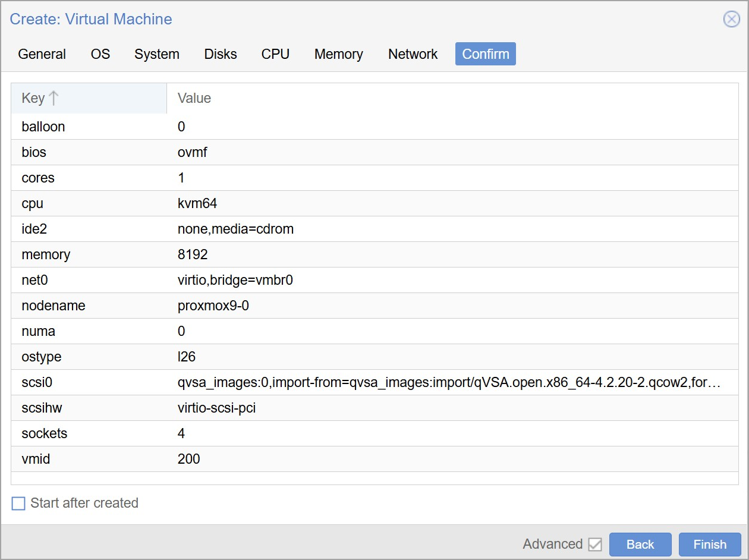
Task: Click the bios value ovmf
Action: [x=193, y=152]
